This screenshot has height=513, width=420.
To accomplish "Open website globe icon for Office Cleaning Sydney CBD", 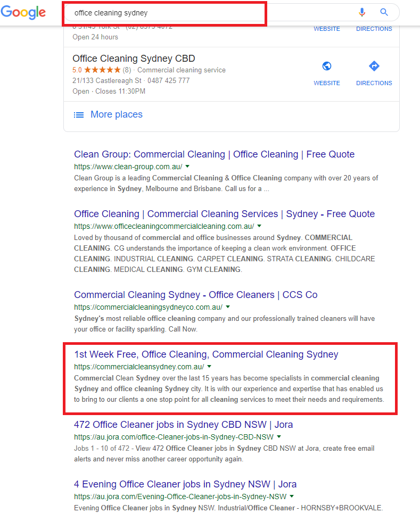I will point(327,67).
